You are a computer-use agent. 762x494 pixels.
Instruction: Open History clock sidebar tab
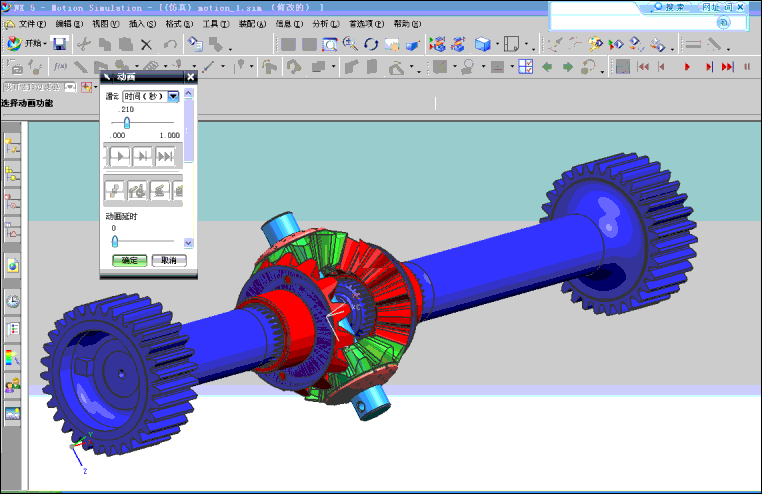coord(12,301)
